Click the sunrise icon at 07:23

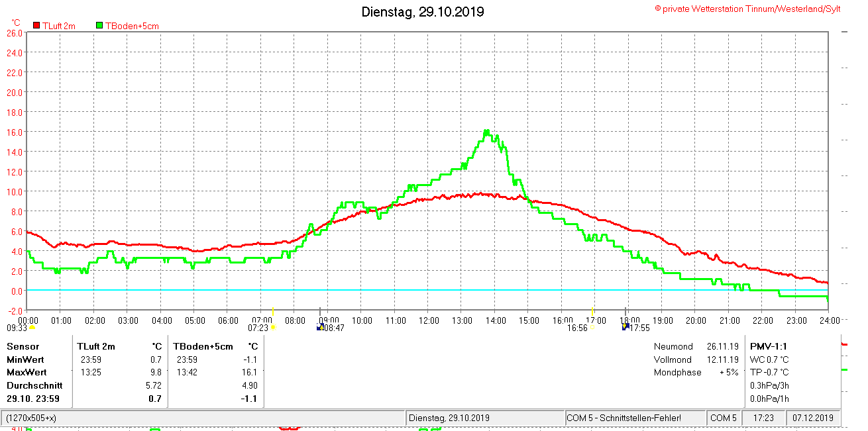tap(273, 327)
